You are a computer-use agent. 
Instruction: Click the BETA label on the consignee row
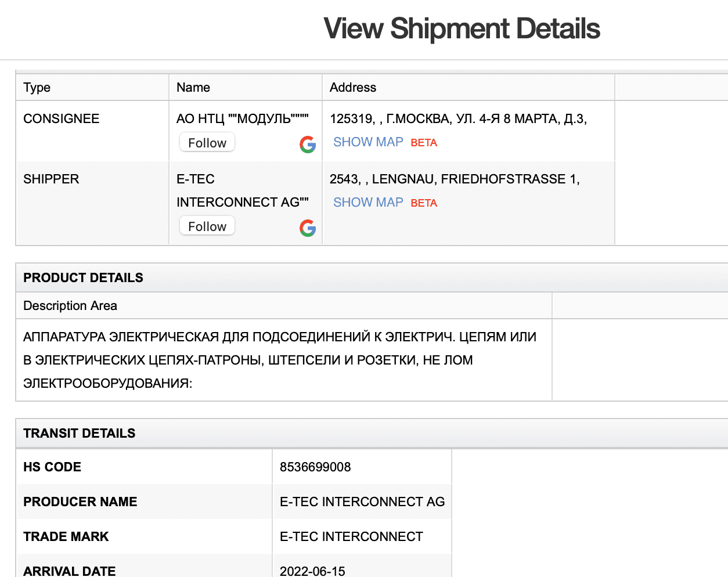tap(424, 143)
